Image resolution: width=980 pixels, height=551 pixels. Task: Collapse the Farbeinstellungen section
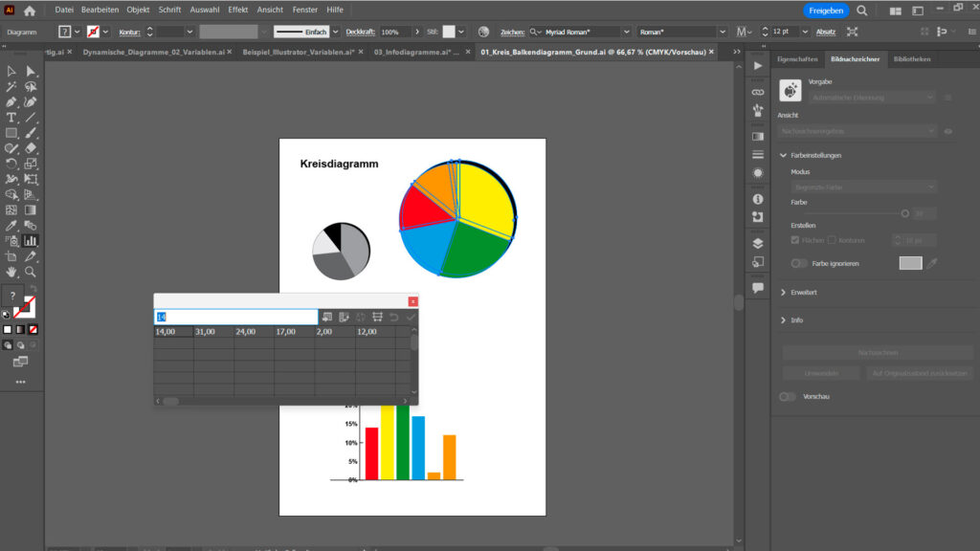784,155
